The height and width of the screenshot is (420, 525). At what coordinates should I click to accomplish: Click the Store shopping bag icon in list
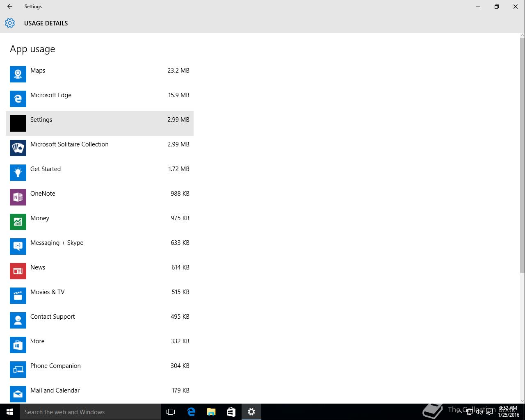pos(18,345)
